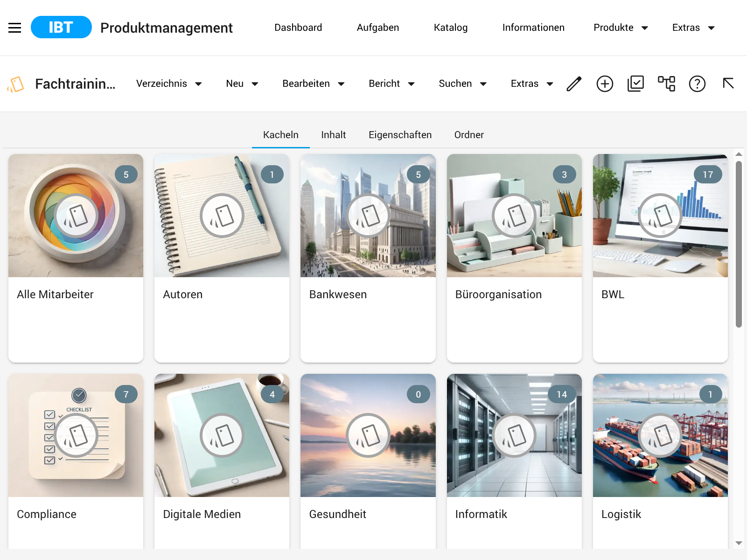This screenshot has height=560, width=747.
Task: Open Katalog in the top navigation
Action: pos(451,28)
